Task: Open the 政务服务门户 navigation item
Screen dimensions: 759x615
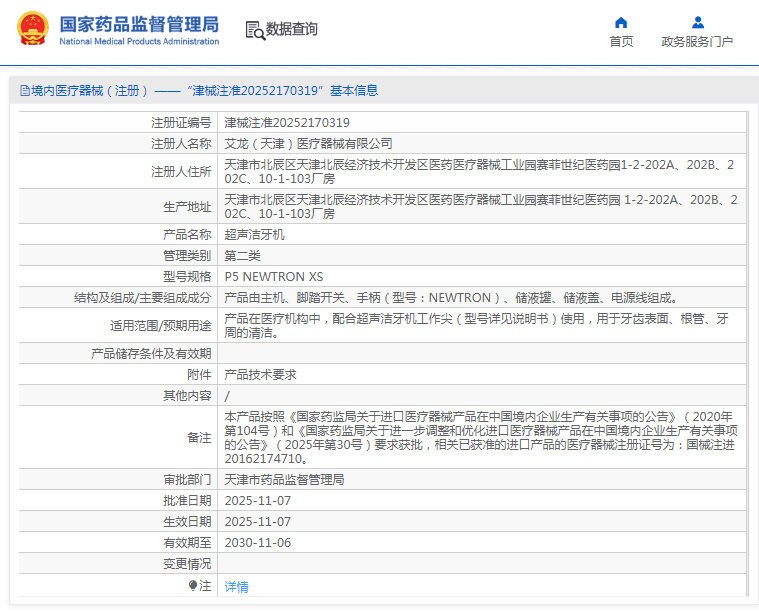Action: 697,42
